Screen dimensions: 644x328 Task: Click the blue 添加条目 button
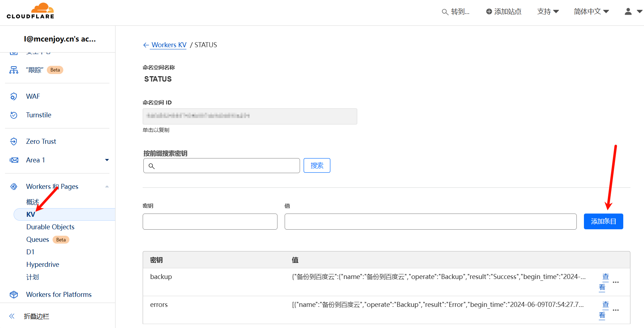pos(603,221)
